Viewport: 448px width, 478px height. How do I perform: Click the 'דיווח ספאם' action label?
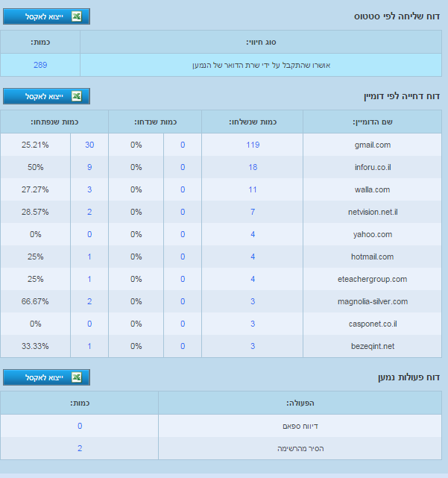[300, 427]
